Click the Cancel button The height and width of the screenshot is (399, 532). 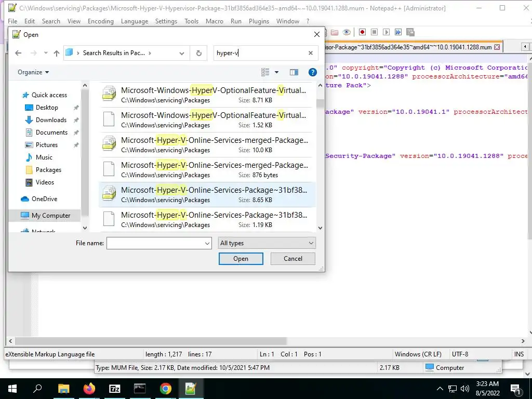(x=293, y=259)
